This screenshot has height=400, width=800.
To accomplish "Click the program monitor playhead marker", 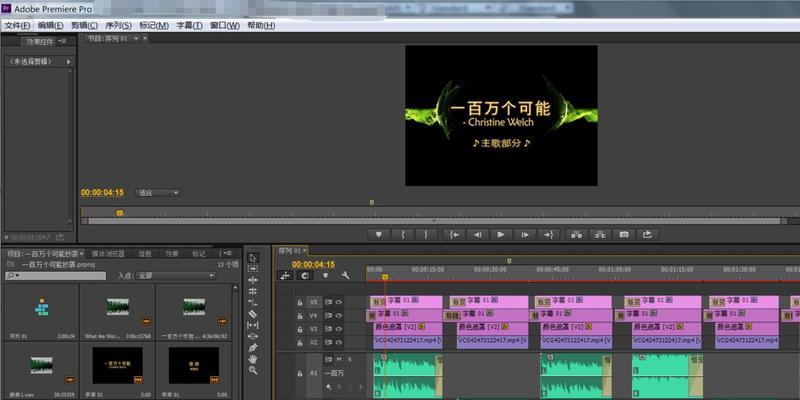I will coord(119,213).
